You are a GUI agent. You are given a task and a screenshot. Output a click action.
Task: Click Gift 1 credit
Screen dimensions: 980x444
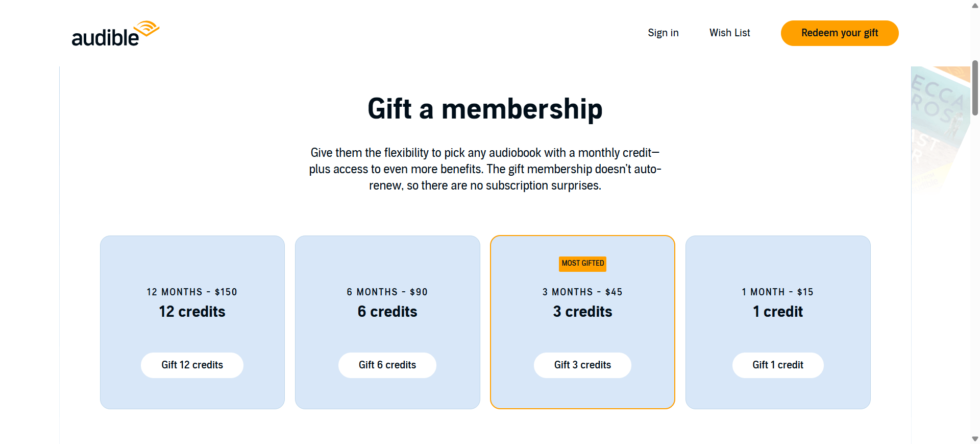click(x=778, y=365)
